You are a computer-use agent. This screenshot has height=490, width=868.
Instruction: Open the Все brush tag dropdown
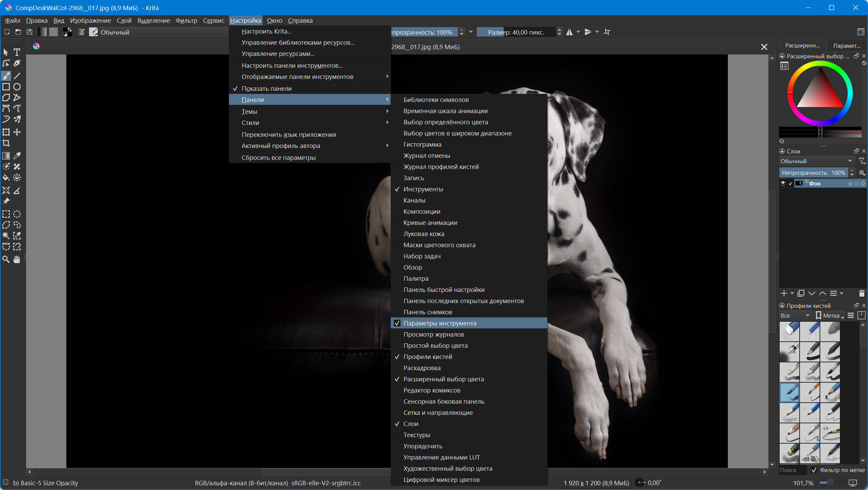tap(794, 316)
